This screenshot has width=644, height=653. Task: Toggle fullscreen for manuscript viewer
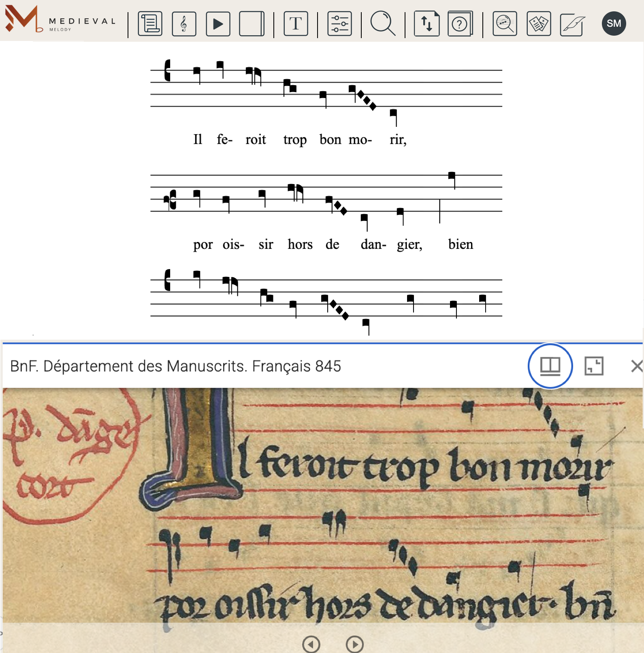coord(594,366)
